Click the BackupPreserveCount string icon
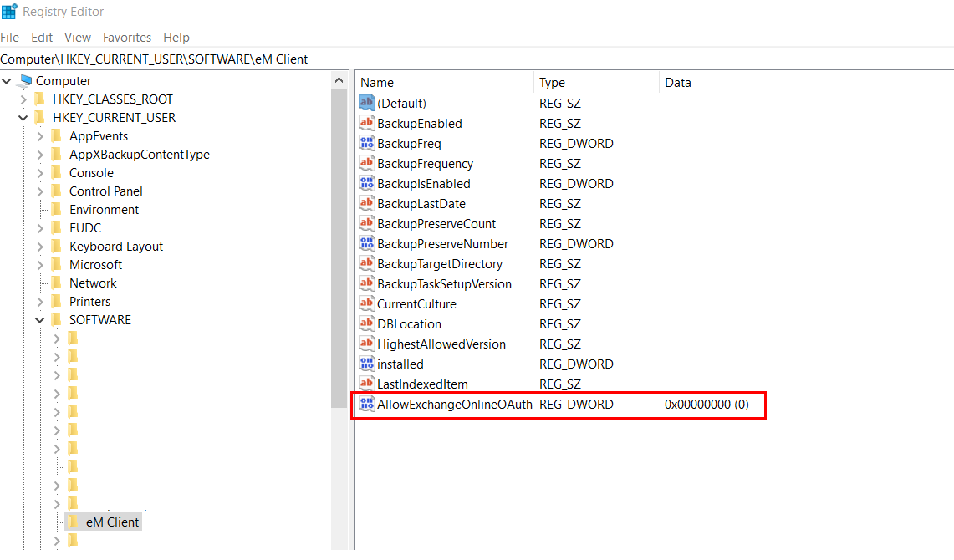Image resolution: width=954 pixels, height=560 pixels. [366, 223]
